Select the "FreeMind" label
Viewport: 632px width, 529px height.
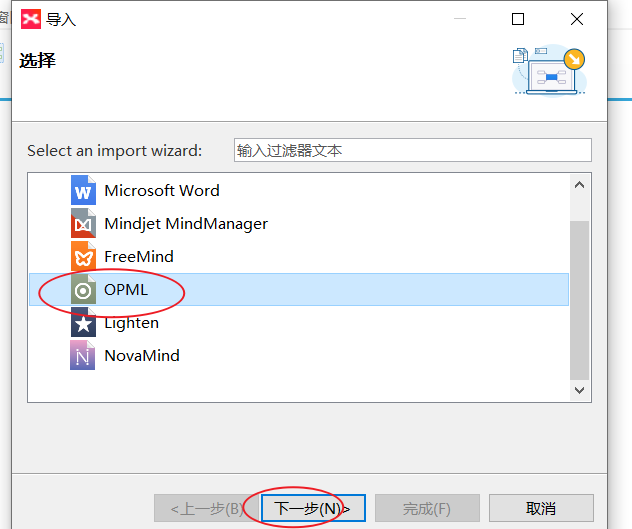coord(139,257)
